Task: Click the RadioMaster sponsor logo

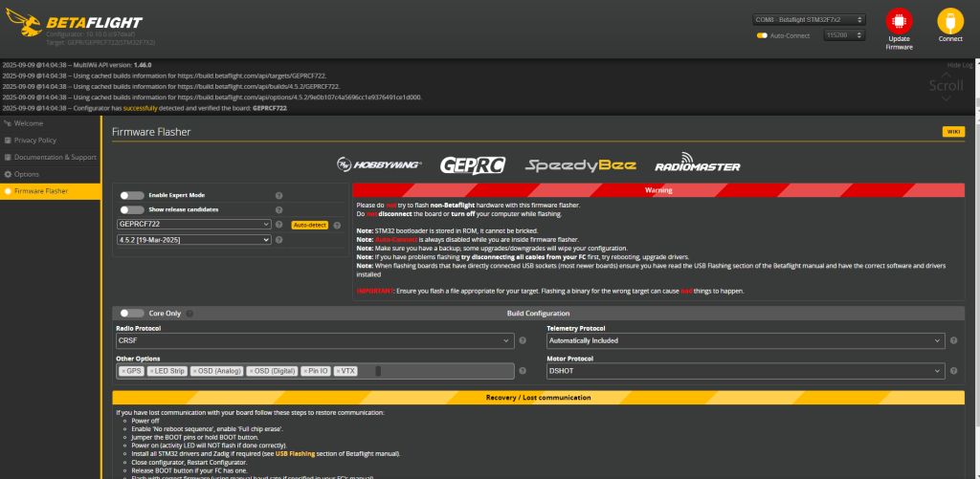Action: coord(698,163)
